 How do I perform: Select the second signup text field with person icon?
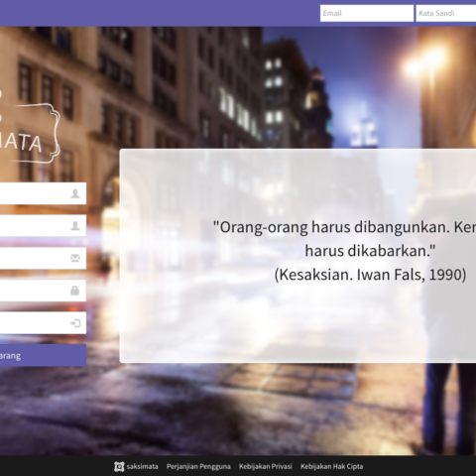pos(43,226)
